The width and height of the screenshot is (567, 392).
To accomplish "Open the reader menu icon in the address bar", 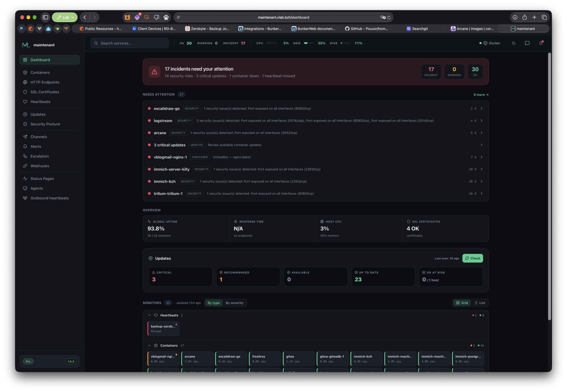I will coord(179,17).
